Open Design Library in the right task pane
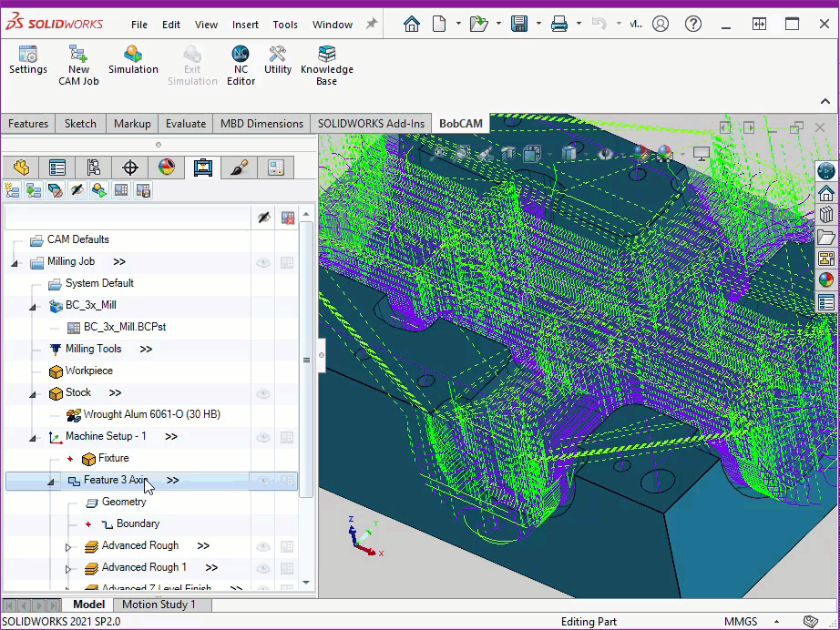This screenshot has width=840, height=630. (x=826, y=215)
